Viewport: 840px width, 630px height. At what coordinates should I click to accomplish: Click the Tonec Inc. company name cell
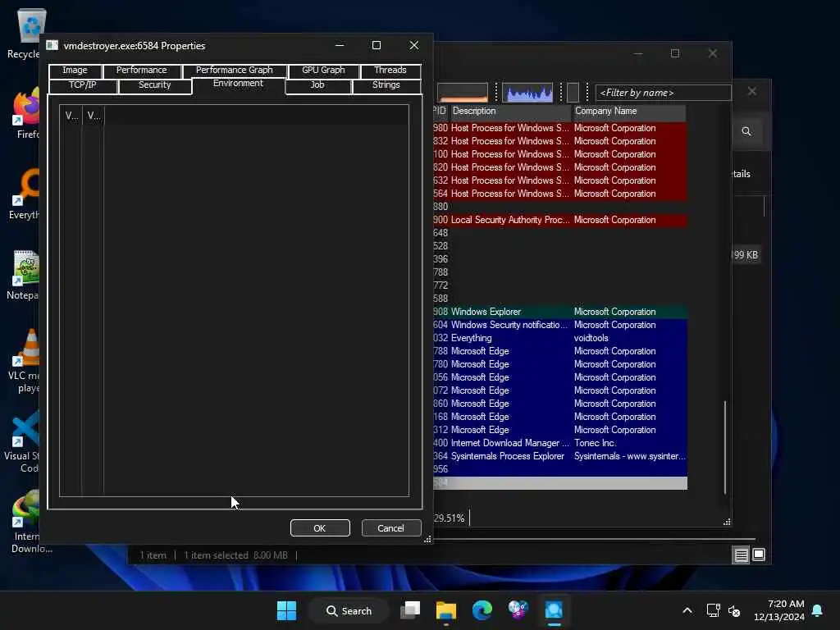click(x=596, y=443)
